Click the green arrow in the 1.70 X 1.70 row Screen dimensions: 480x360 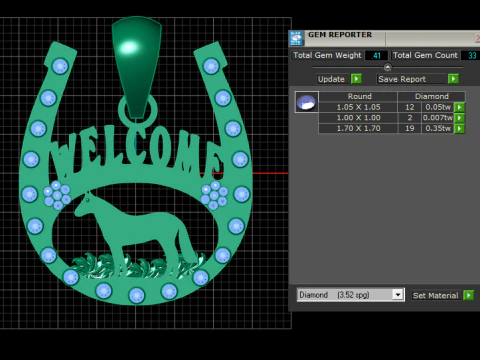click(460, 128)
